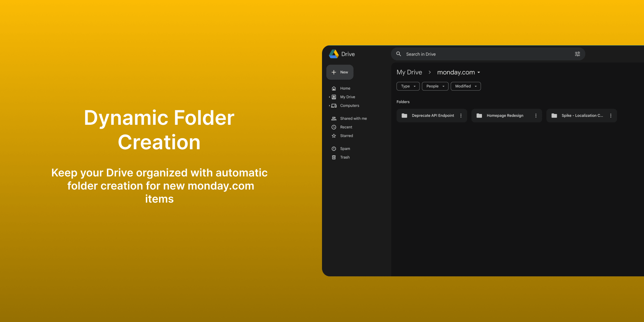The image size is (644, 322).
Task: Click folder icon of Deprecate API Endpoint
Action: click(405, 116)
